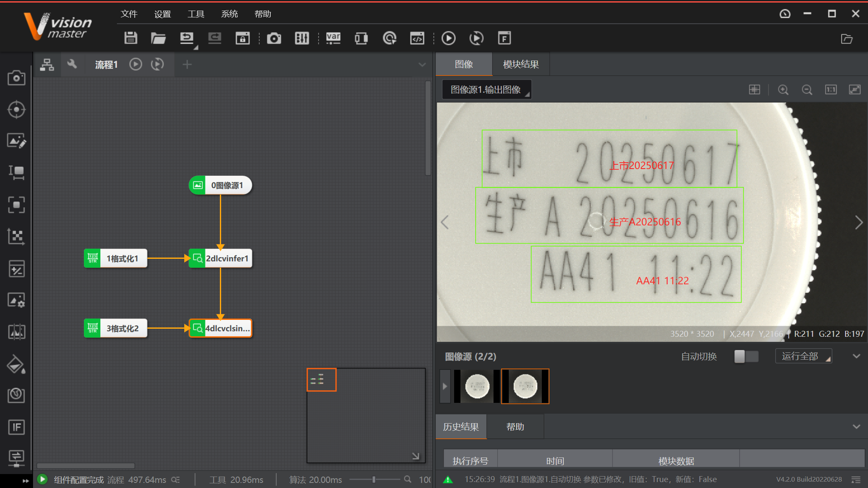
Task: Switch to the 模块结果 tab
Action: [x=521, y=64]
